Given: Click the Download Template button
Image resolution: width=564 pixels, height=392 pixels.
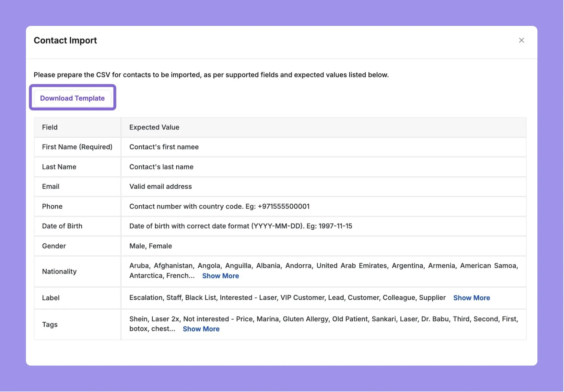Looking at the screenshot, I should tap(72, 98).
